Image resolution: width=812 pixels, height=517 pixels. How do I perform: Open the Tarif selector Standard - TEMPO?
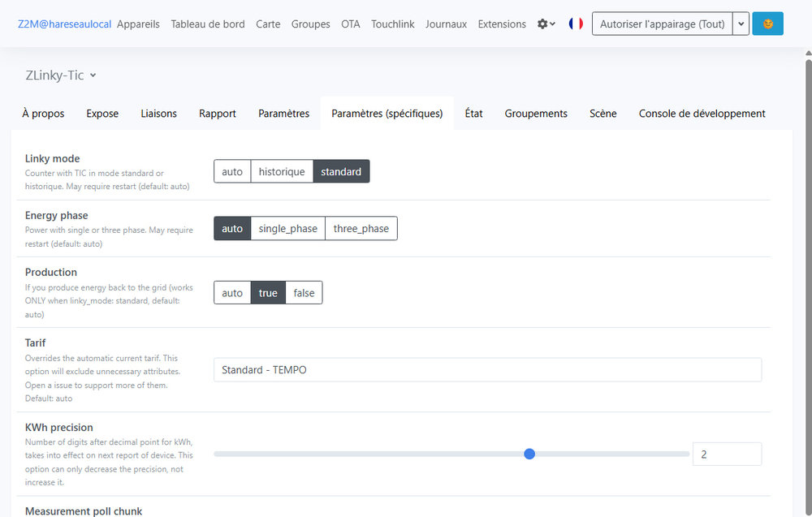487,370
